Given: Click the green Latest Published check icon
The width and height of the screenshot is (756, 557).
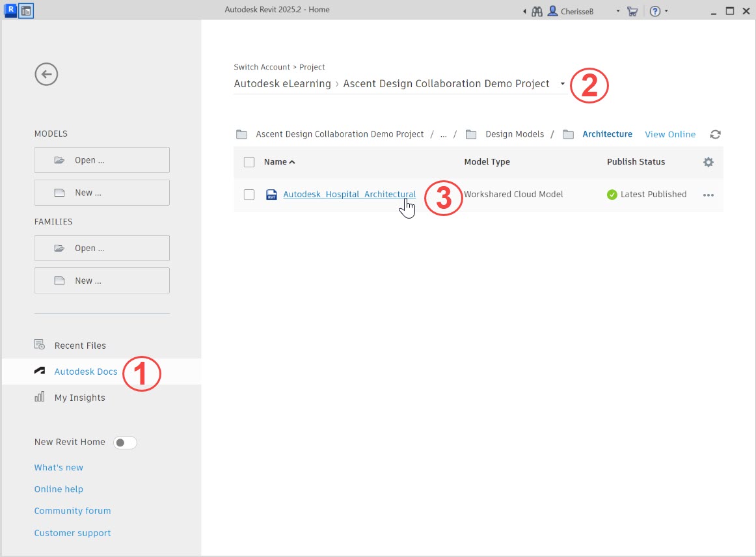Looking at the screenshot, I should coord(612,195).
